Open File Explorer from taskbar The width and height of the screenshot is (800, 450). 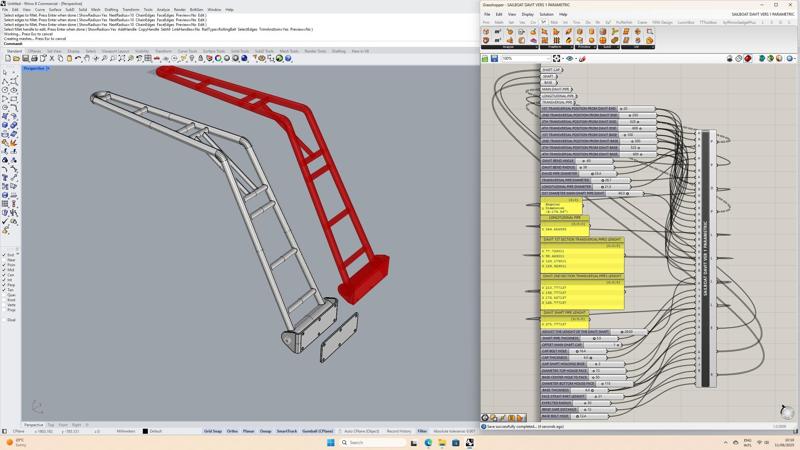click(x=442, y=442)
